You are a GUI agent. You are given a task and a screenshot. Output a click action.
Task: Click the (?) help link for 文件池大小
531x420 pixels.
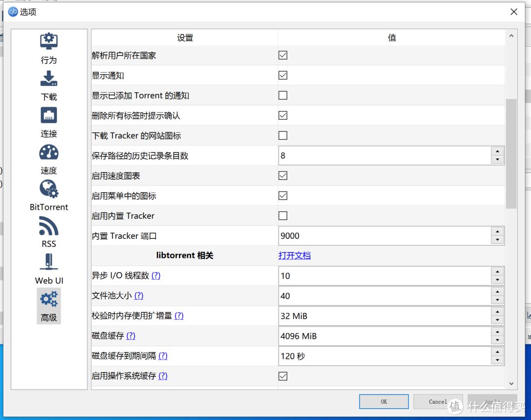coord(139,296)
